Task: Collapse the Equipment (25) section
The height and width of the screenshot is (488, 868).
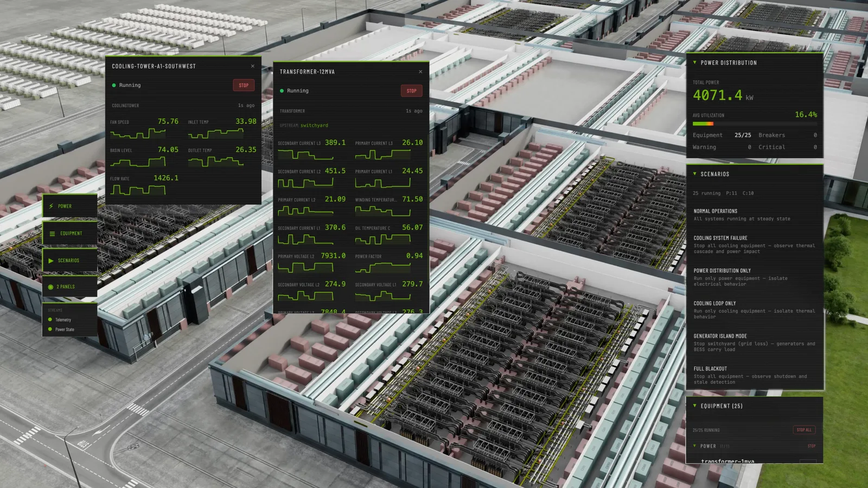Action: [695, 406]
